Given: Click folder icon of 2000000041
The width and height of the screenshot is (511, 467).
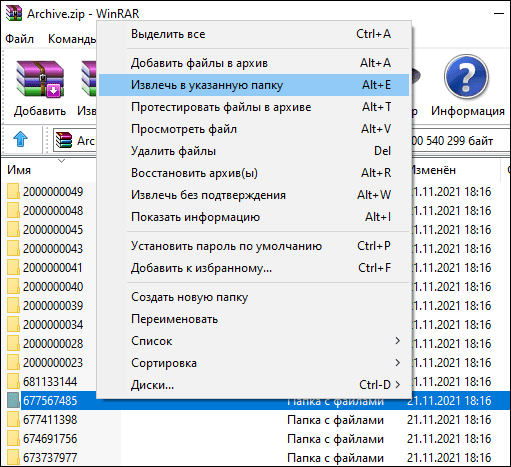Looking at the screenshot, I should [x=13, y=268].
